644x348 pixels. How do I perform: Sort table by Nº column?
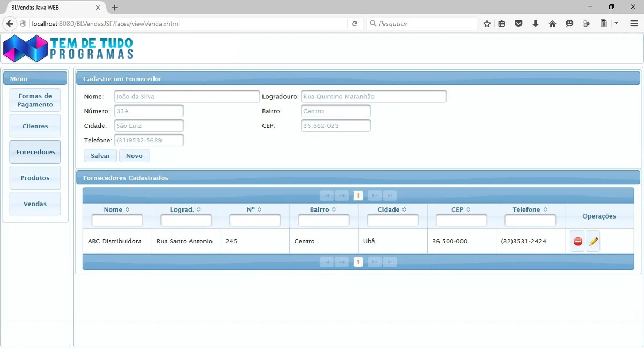tap(259, 209)
